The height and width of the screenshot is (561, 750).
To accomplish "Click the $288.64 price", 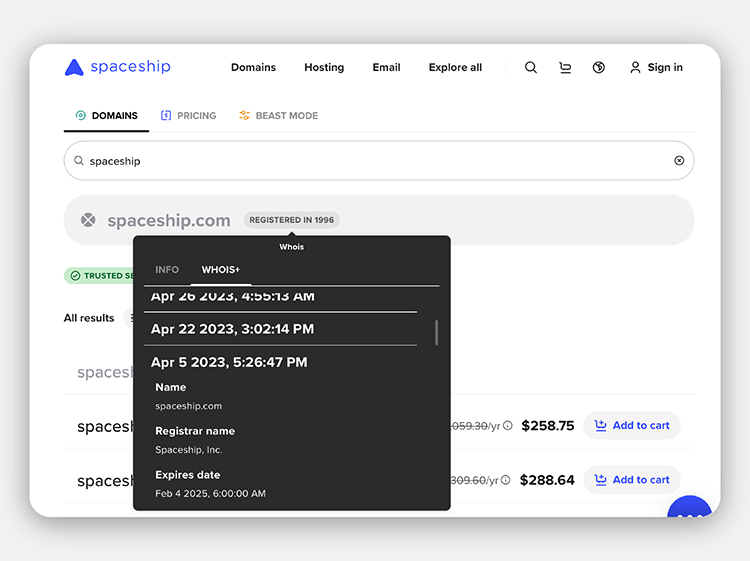I will (x=547, y=480).
